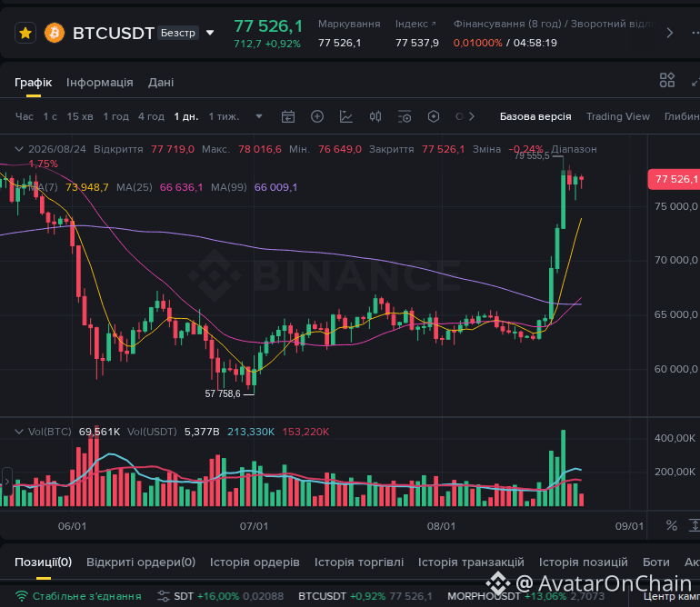
Task: Click the 57 758,6 low price label
Action: tap(223, 393)
